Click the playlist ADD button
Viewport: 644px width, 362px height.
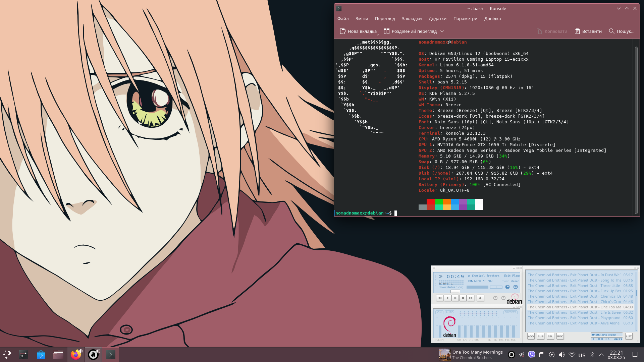tap(531, 336)
